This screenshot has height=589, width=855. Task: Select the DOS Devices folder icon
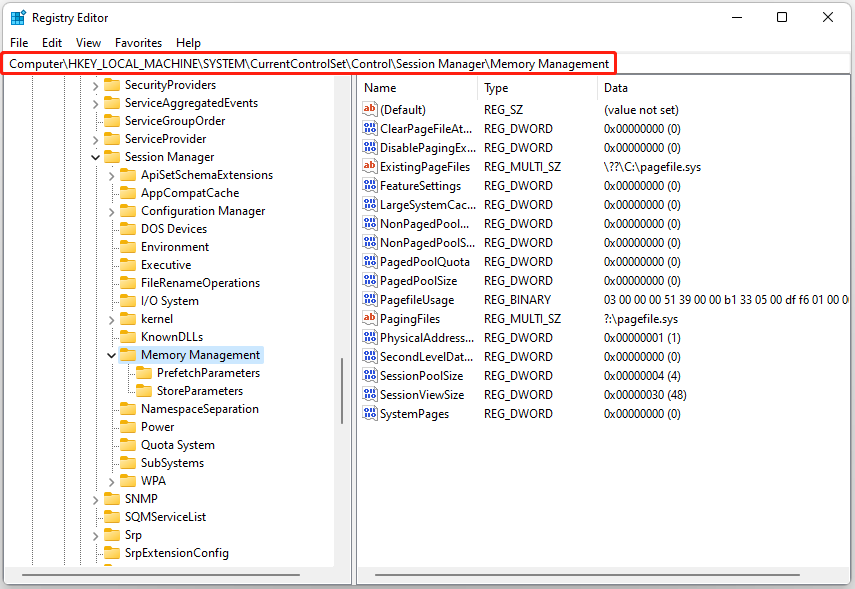tap(128, 229)
